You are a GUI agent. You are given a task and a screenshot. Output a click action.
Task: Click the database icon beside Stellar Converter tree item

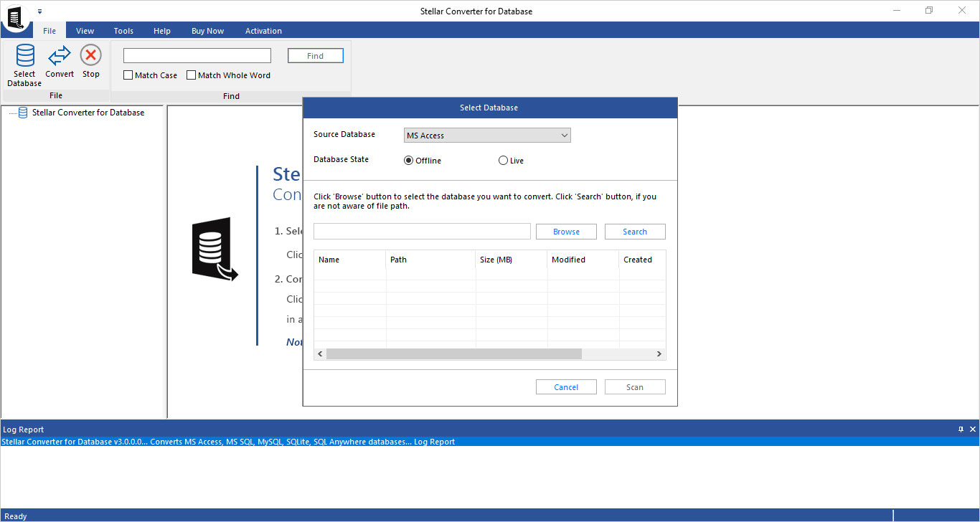tap(22, 113)
